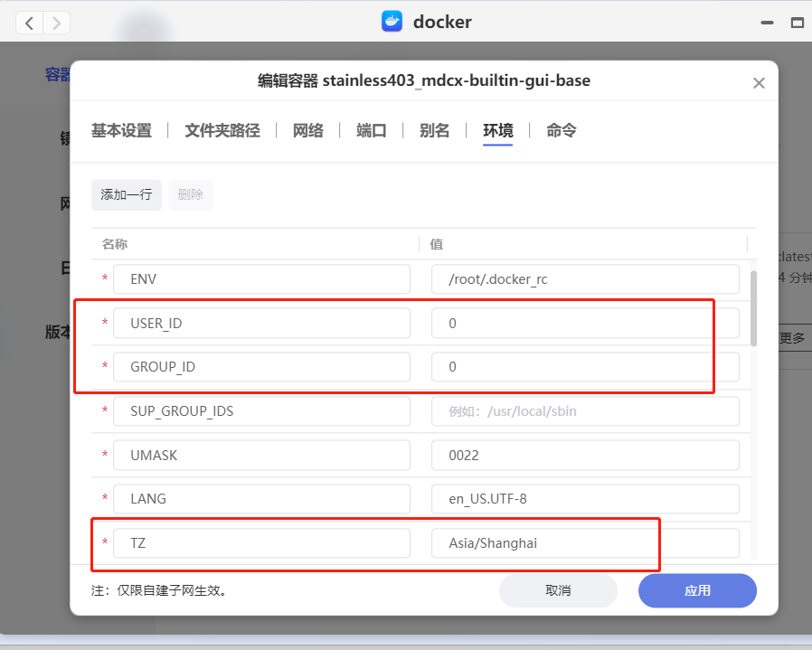Screen dimensions: 812x650
Task: Select the 命令 tab
Action: pyautogui.click(x=562, y=130)
